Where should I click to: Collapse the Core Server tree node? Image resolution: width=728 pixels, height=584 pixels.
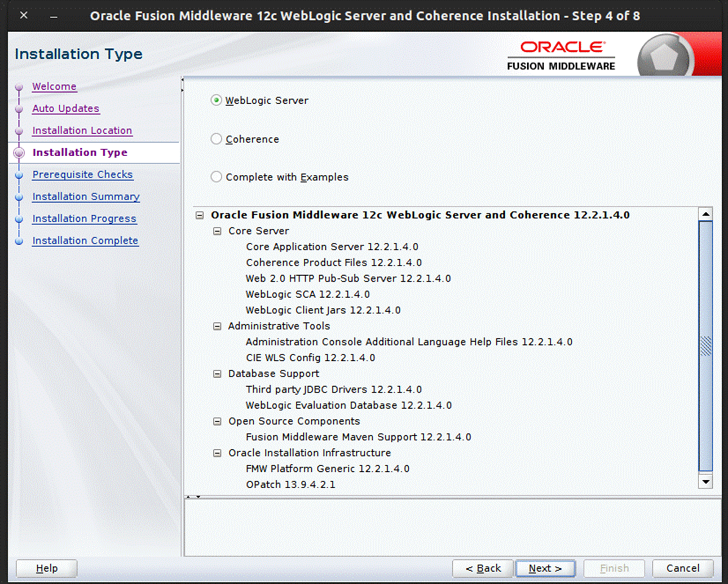click(217, 231)
